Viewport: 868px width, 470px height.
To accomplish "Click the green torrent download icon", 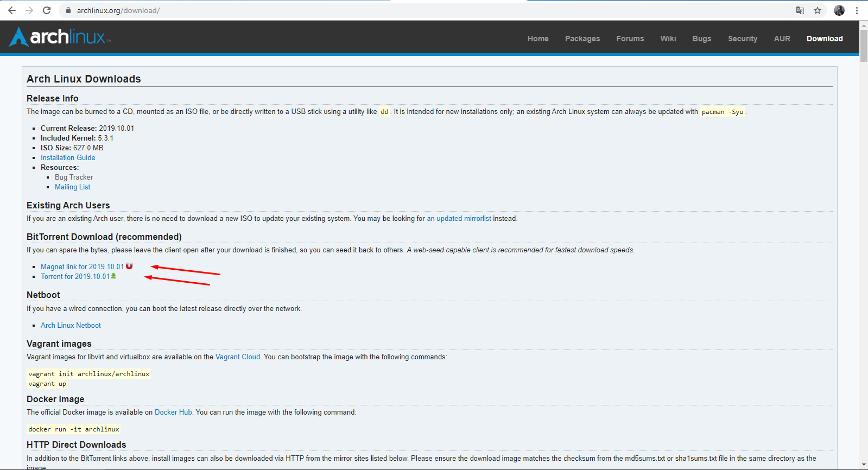I will pos(113,276).
